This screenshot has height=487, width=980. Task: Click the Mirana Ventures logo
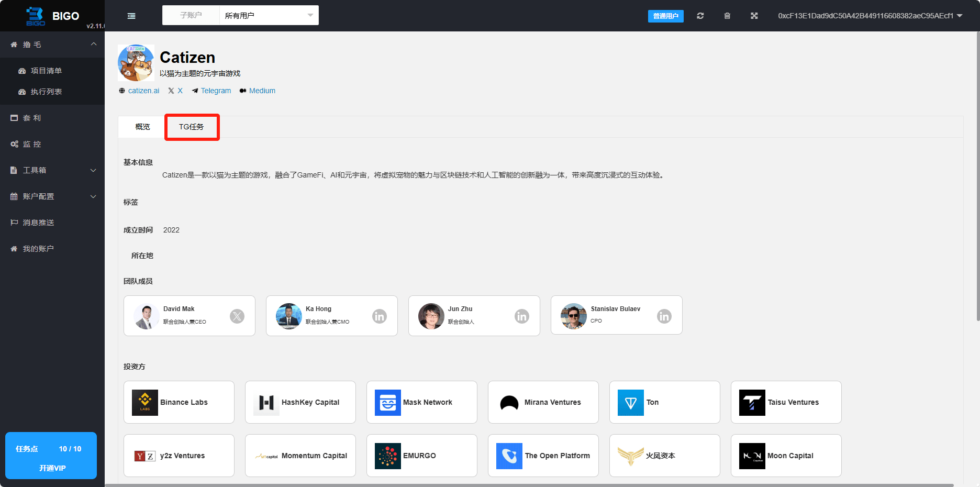509,403
